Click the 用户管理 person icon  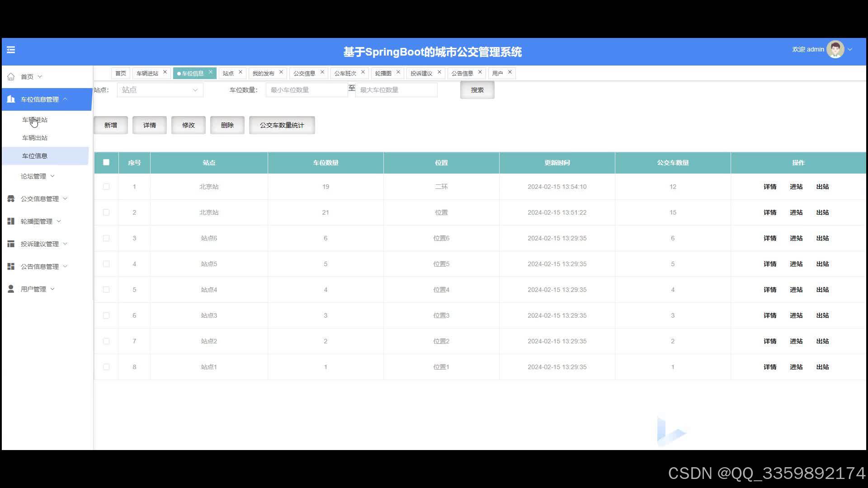(x=11, y=289)
